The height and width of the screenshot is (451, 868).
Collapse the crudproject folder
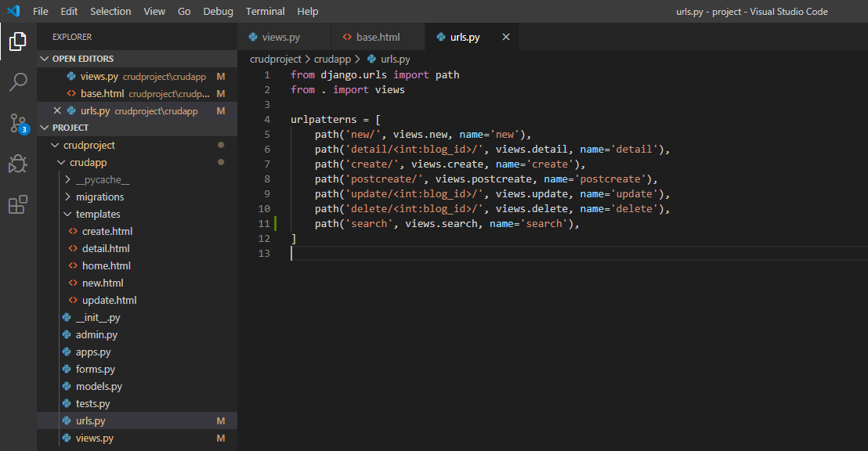(137, 145)
